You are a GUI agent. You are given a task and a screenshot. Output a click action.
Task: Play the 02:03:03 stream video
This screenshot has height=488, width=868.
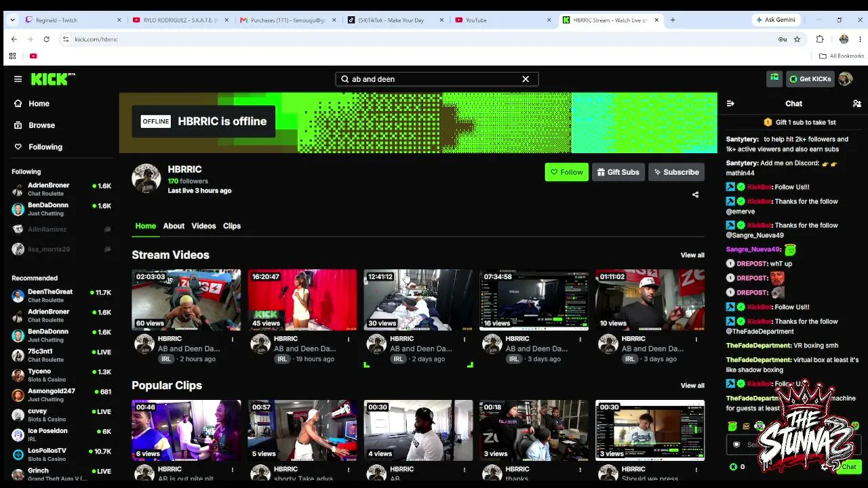tap(186, 300)
